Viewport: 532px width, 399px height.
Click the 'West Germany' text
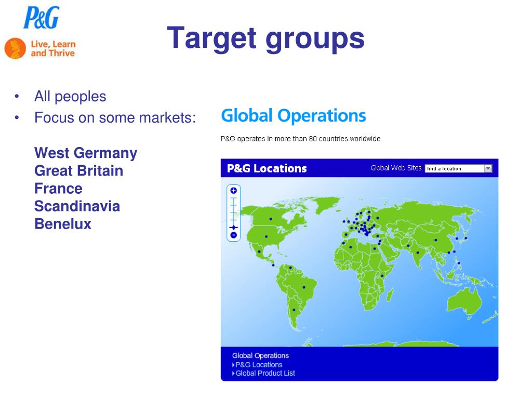[x=86, y=153]
